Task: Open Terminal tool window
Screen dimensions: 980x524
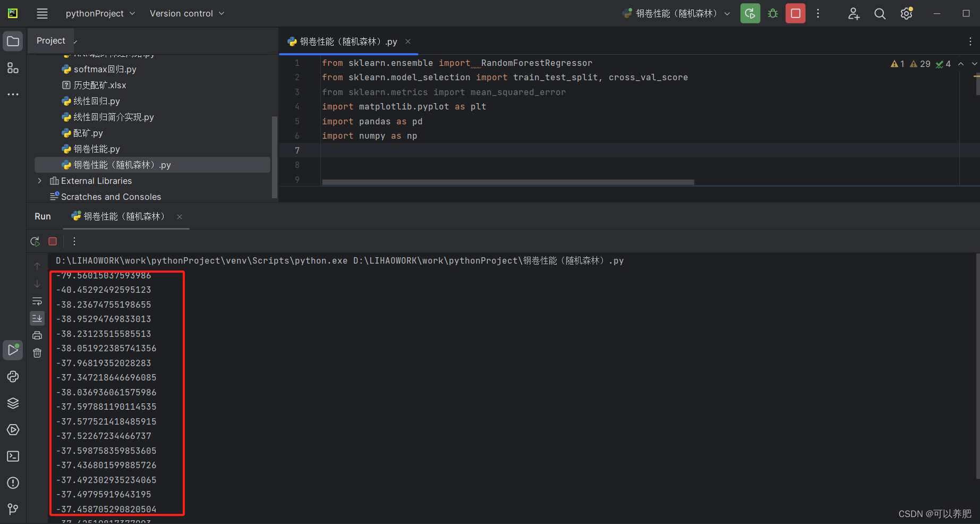Action: coord(13,457)
